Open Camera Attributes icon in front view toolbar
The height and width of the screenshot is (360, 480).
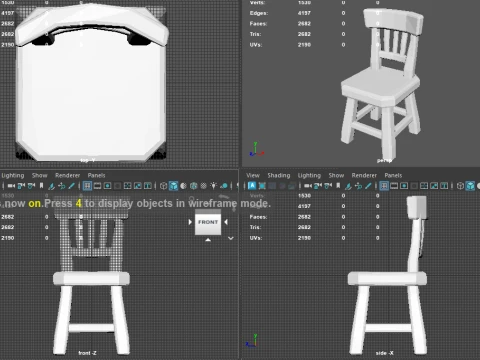coord(31,186)
